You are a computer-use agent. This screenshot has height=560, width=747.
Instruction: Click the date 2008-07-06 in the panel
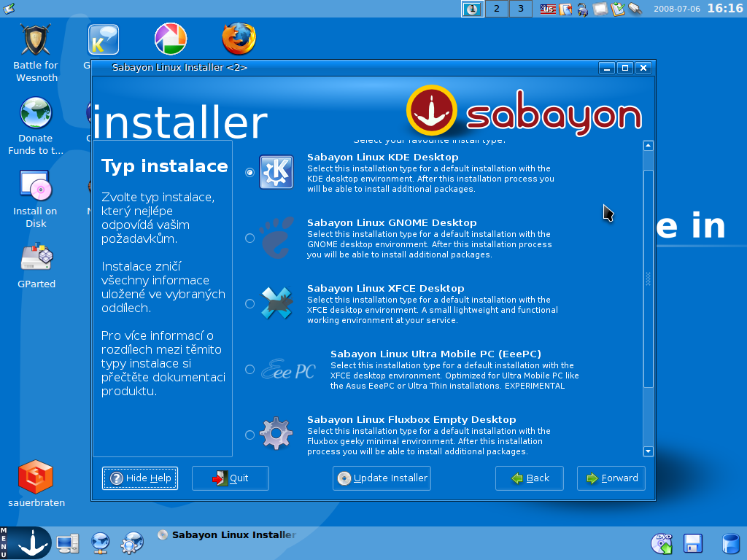pos(676,9)
